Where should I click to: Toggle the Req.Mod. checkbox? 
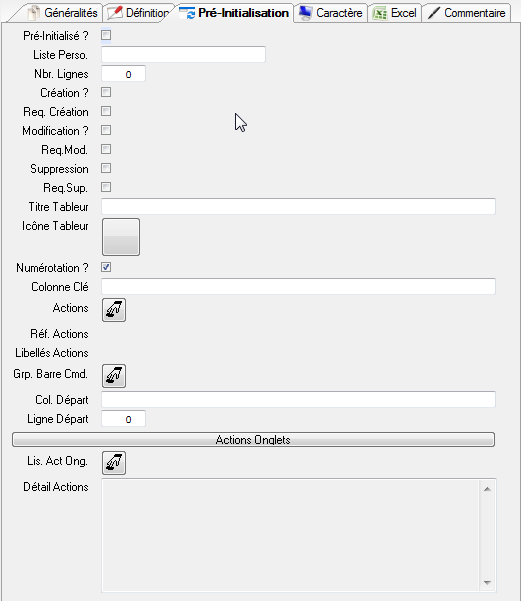pos(106,149)
